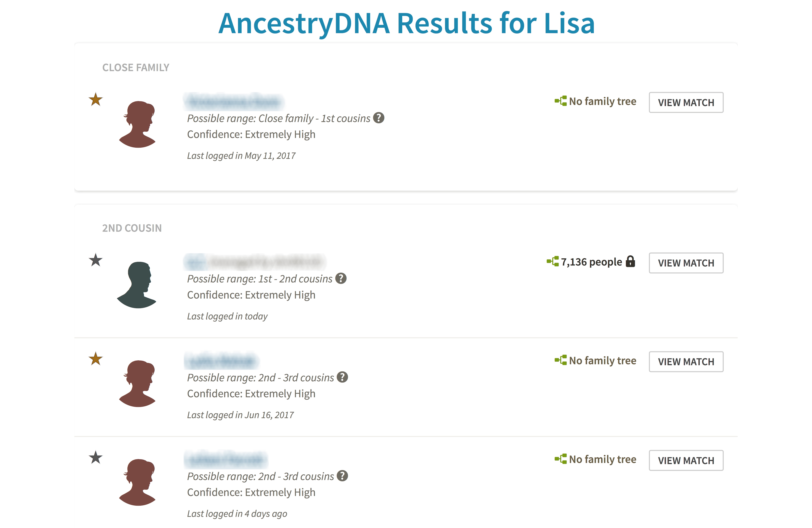Click the lock icon next to 7,136 people
The image size is (812, 528).
coord(630,262)
